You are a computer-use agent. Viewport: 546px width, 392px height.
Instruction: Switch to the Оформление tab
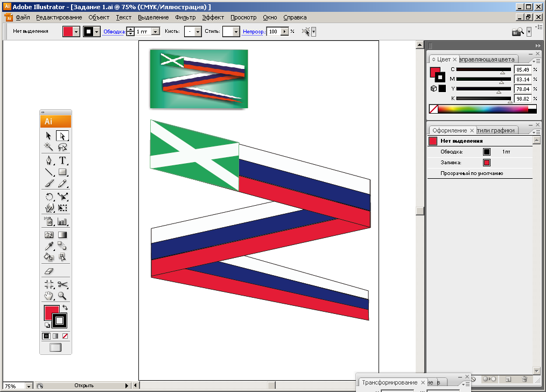450,130
